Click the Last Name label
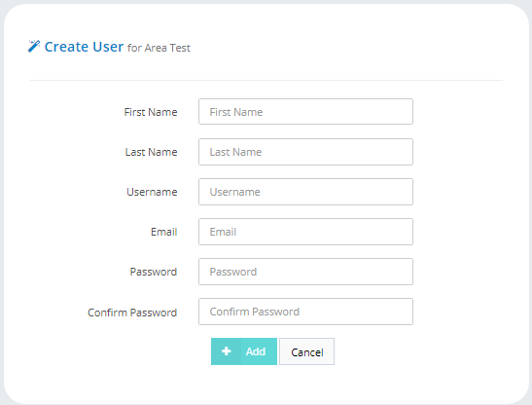The height and width of the screenshot is (405, 532). [x=151, y=152]
